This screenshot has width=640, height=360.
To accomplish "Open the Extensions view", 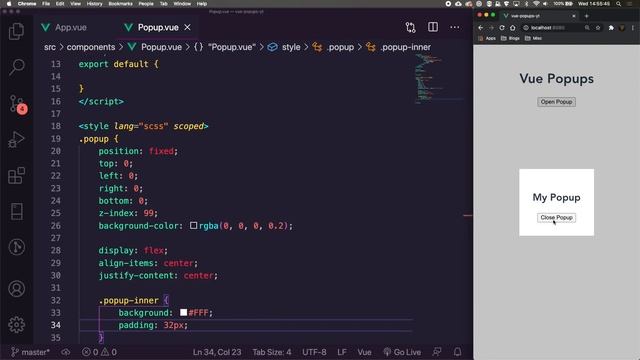I will (16, 176).
